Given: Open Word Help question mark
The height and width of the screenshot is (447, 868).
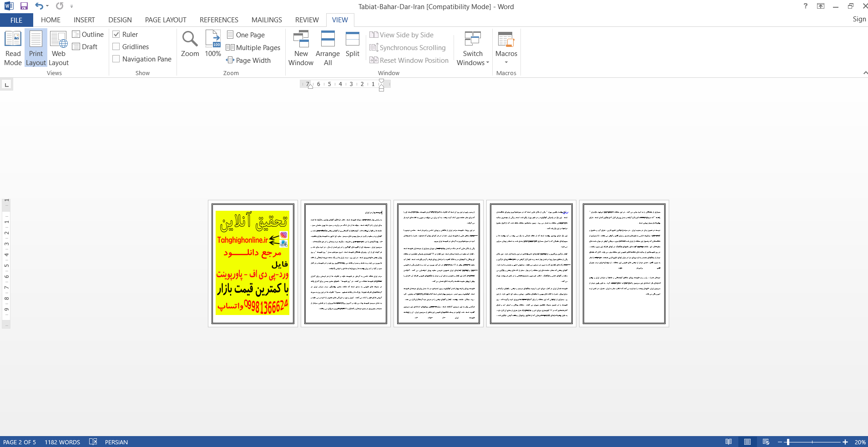Looking at the screenshot, I should point(805,6).
